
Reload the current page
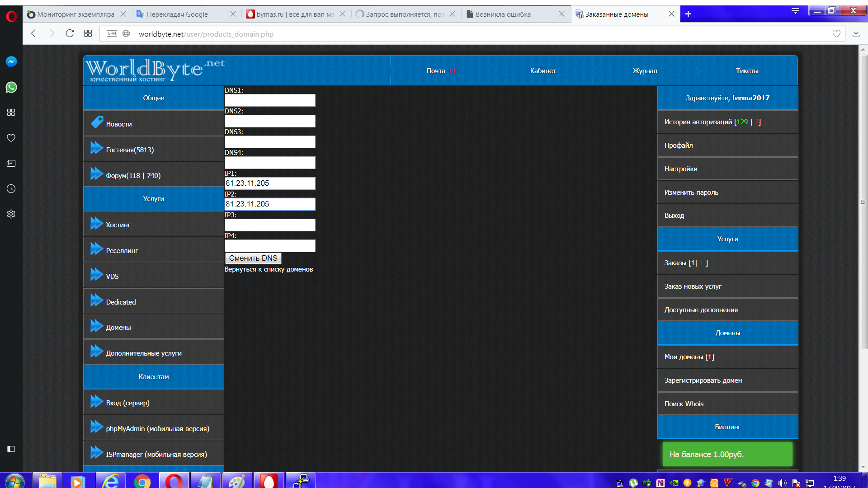pyautogui.click(x=70, y=33)
